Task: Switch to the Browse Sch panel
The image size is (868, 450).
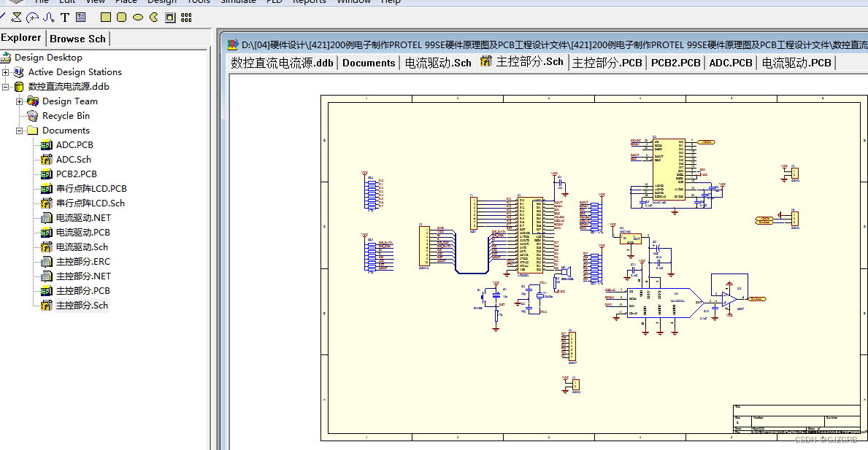Action: click(77, 38)
